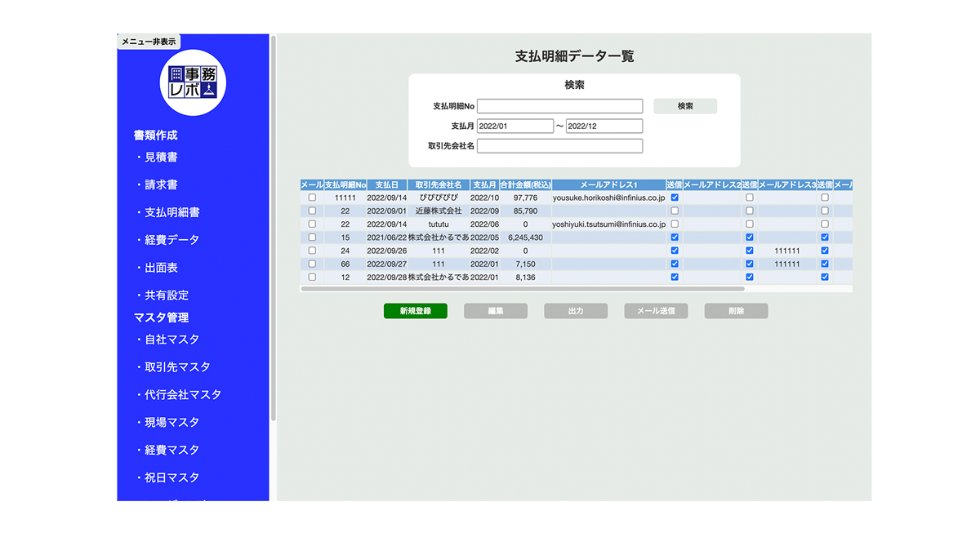The image size is (980, 555).
Task: Go to 支払明細書 page
Action: (172, 212)
